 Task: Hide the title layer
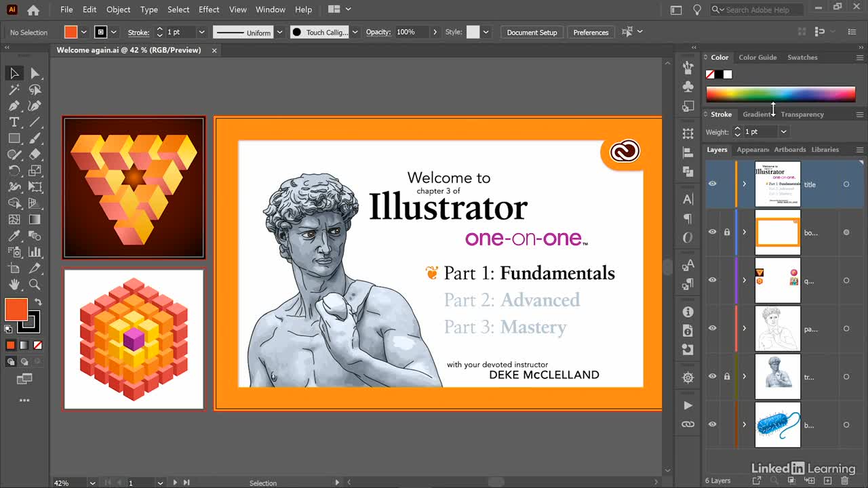pyautogui.click(x=712, y=184)
